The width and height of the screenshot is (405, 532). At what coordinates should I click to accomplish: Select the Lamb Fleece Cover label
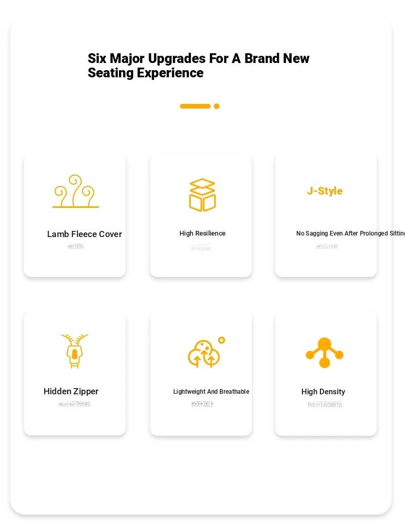84,234
